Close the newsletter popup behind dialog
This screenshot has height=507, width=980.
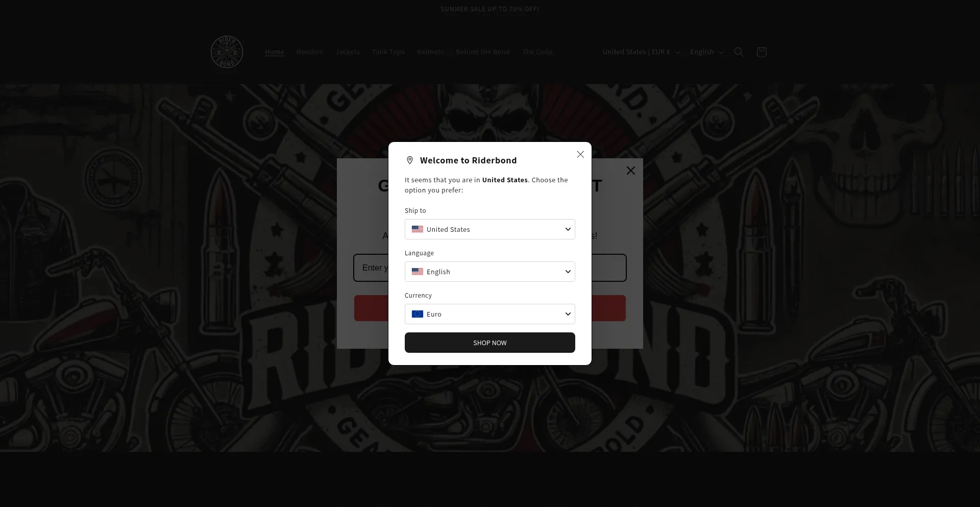(631, 171)
